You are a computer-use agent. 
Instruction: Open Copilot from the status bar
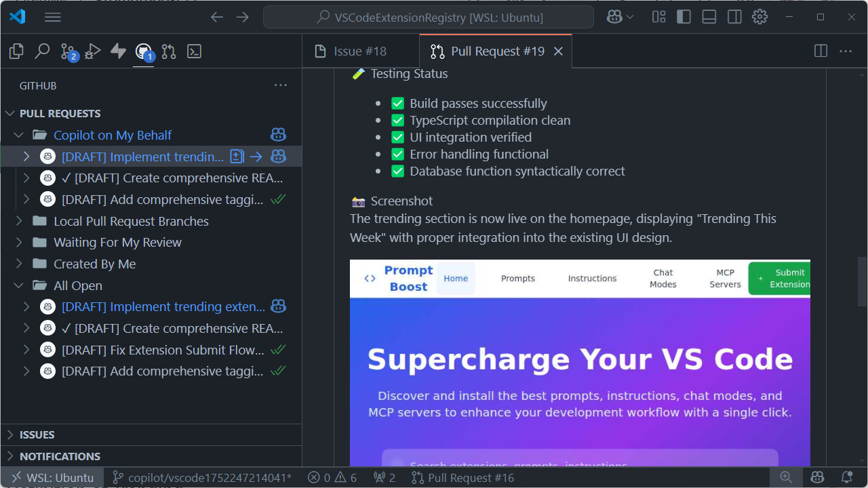click(817, 477)
